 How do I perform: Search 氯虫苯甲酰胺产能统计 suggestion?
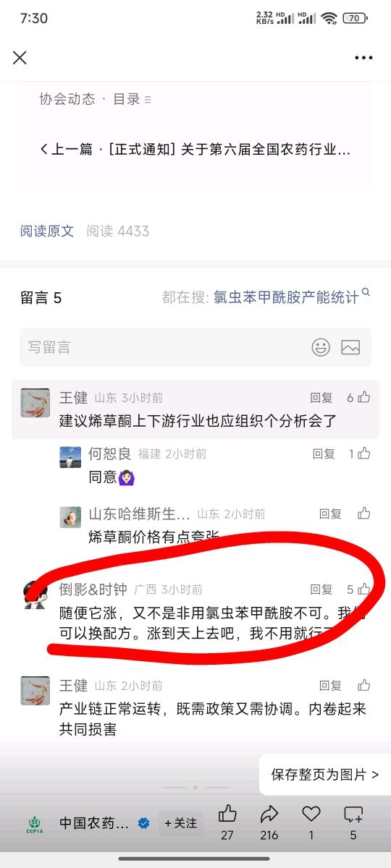coord(286,297)
